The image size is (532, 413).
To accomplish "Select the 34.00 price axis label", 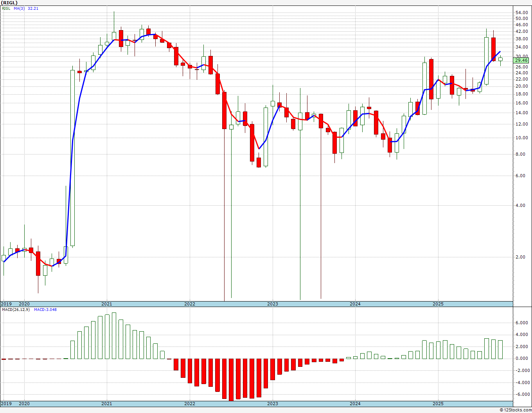I will click(521, 47).
